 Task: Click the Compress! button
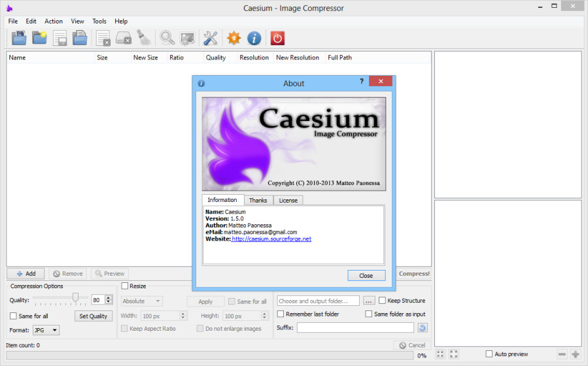[x=414, y=273]
